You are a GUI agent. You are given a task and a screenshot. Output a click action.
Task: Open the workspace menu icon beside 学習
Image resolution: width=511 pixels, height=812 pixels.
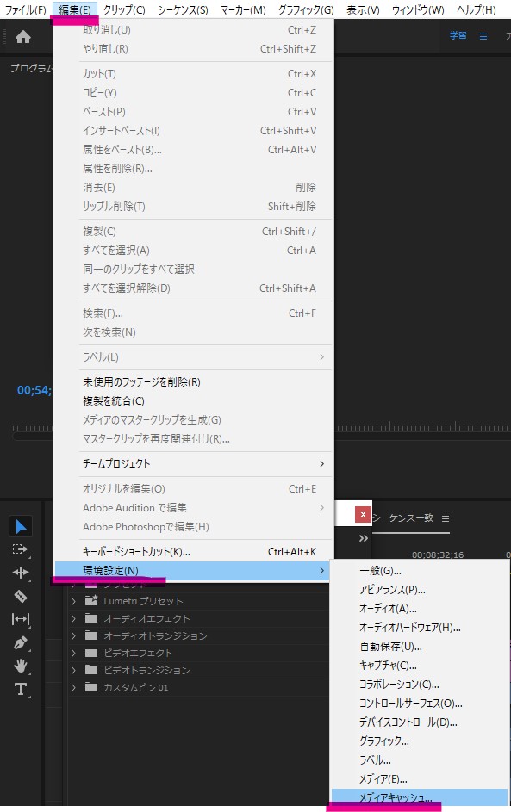tap(483, 36)
